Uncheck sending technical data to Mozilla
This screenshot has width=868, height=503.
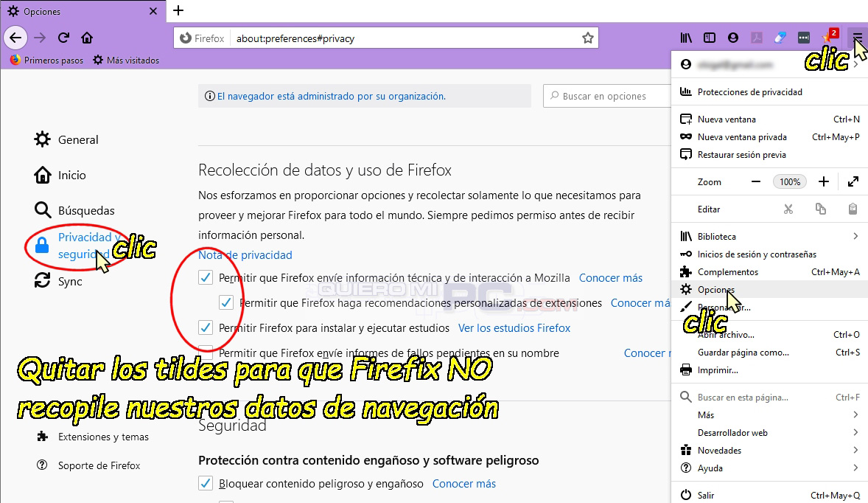click(x=206, y=277)
